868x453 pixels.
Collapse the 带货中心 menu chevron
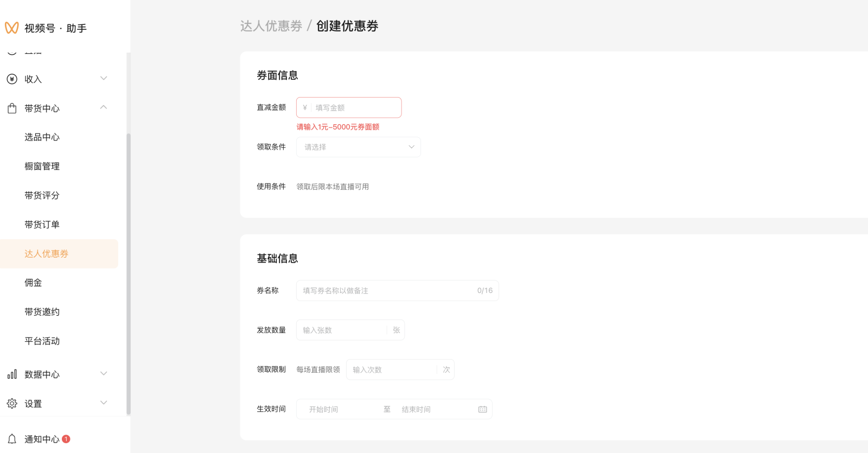(x=104, y=107)
